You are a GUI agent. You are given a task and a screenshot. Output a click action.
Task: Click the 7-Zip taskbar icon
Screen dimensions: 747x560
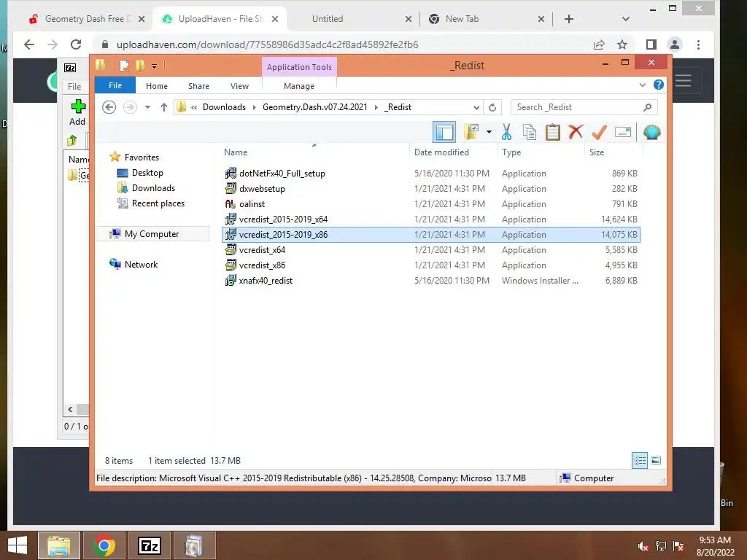tap(150, 545)
